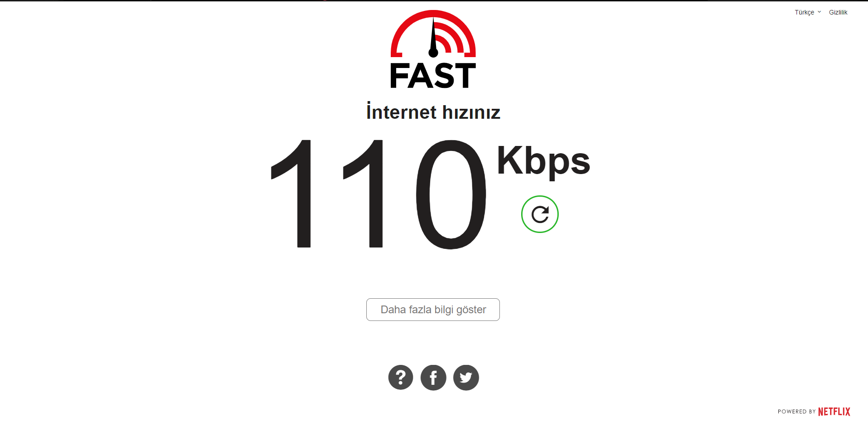The height and width of the screenshot is (427, 868).
Task: Click the zero digit in the speed result
Action: click(451, 194)
